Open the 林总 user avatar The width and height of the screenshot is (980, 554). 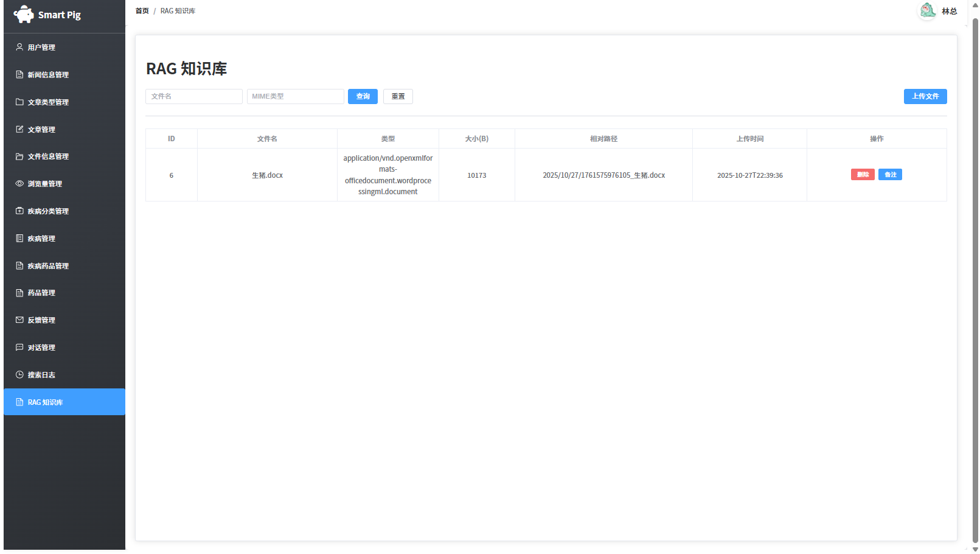[x=927, y=11]
